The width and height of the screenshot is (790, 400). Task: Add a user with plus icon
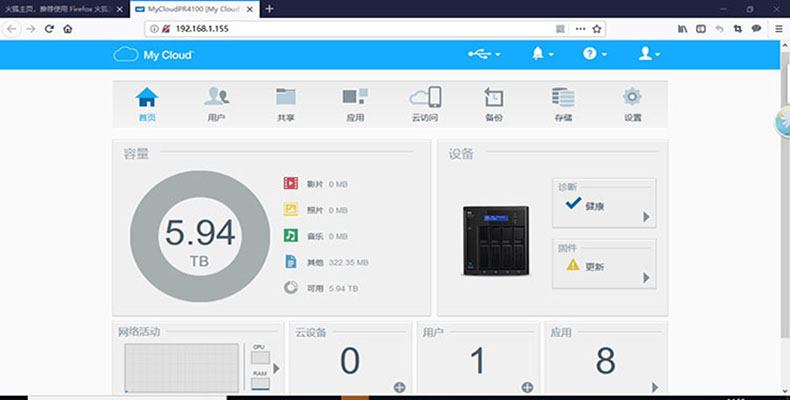coord(527,387)
